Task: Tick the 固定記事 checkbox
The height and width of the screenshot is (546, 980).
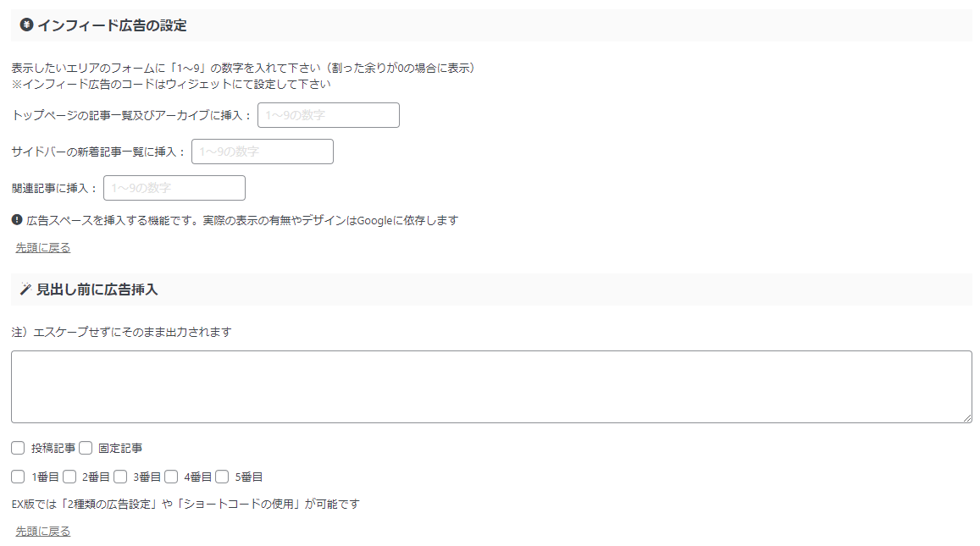Action: pyautogui.click(x=86, y=448)
